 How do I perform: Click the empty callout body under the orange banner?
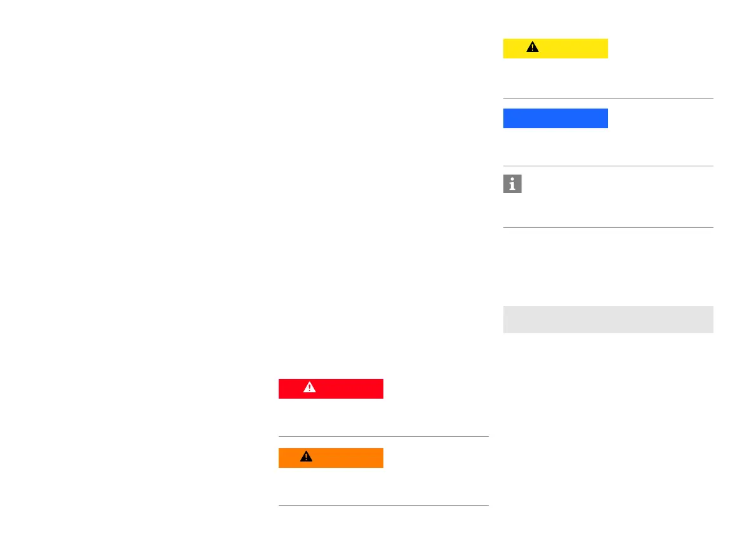click(x=383, y=486)
